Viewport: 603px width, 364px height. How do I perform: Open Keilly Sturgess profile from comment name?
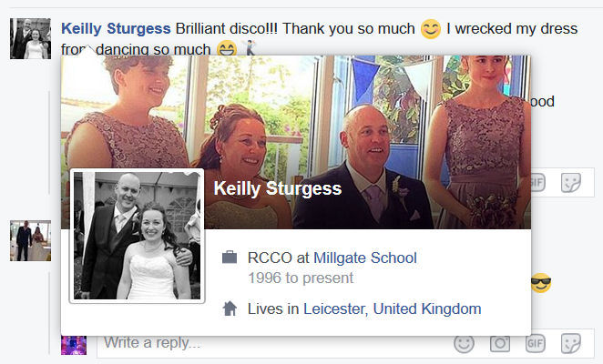[x=116, y=28]
